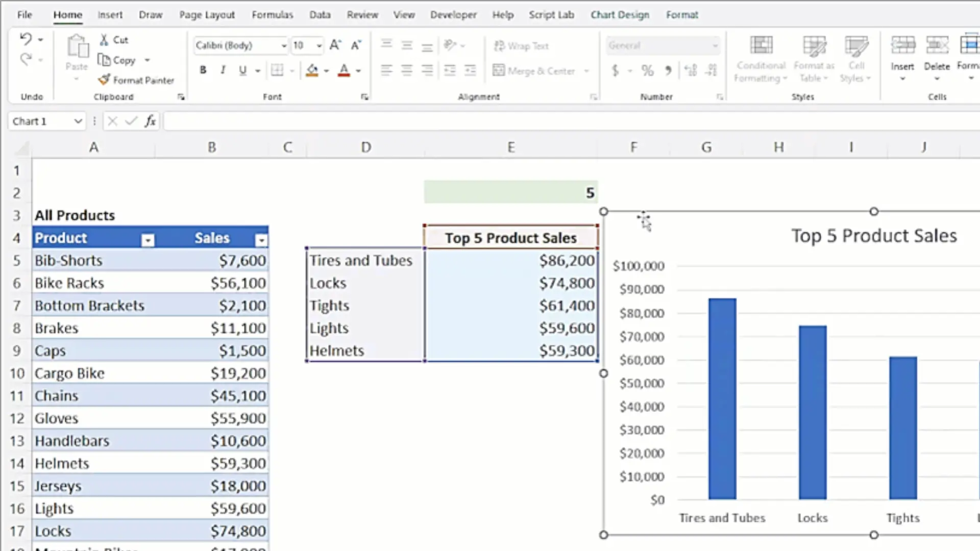Click the Increase Font Size icon
Screen dimensions: 980x551
(x=335, y=45)
